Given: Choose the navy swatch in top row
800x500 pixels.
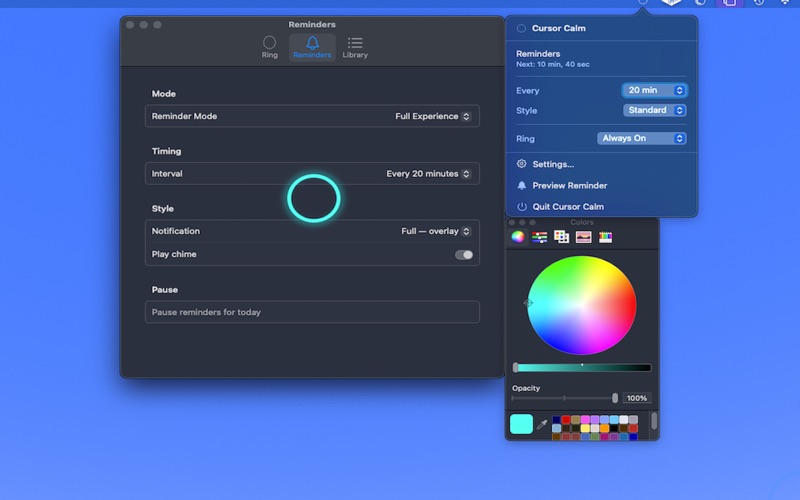Looking at the screenshot, I should (x=557, y=419).
